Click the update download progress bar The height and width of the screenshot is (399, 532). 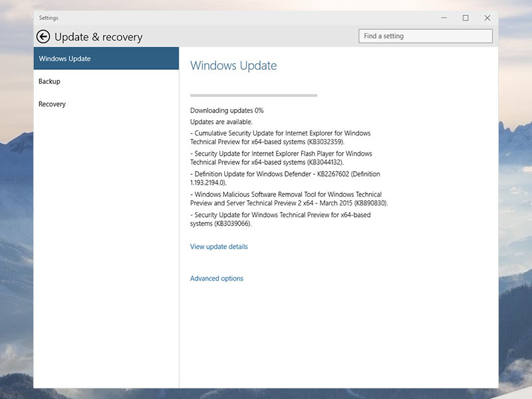254,96
